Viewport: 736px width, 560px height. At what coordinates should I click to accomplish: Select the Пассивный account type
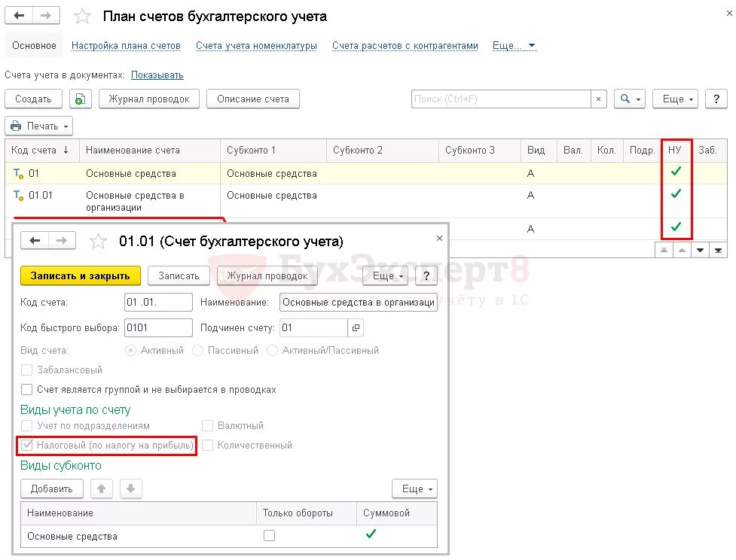coord(197,350)
